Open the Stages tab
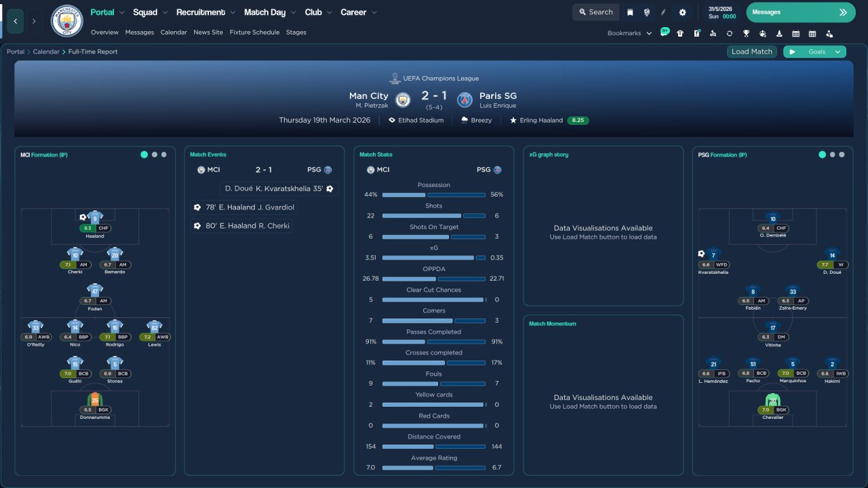Image resolution: width=868 pixels, height=488 pixels. tap(296, 33)
